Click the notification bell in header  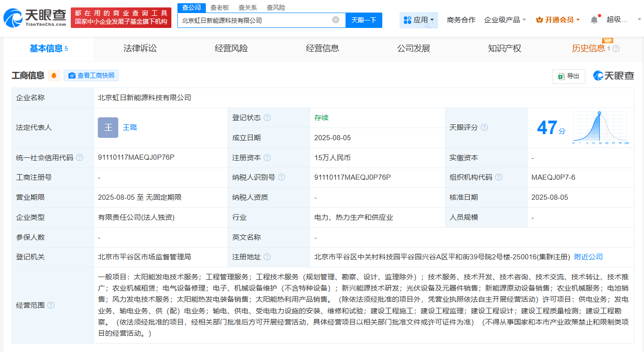click(594, 20)
